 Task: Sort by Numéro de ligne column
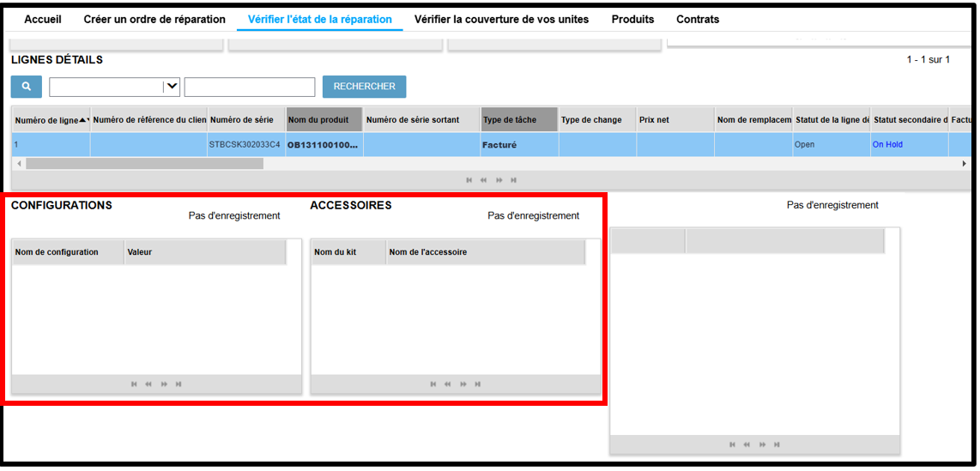tap(51, 120)
